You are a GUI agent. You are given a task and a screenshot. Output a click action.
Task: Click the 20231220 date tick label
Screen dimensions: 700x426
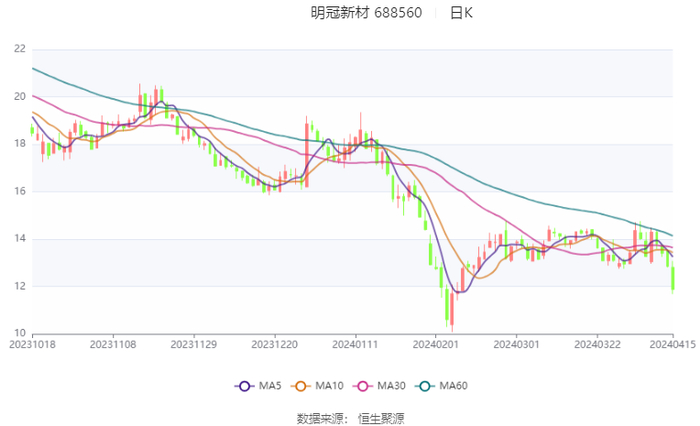click(274, 344)
